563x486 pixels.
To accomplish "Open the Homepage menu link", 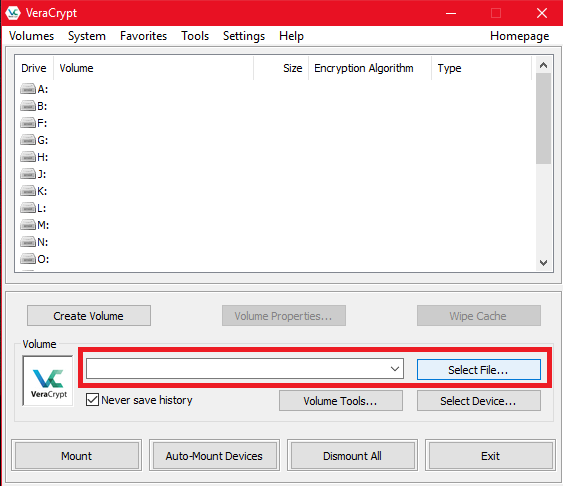I will 520,36.
